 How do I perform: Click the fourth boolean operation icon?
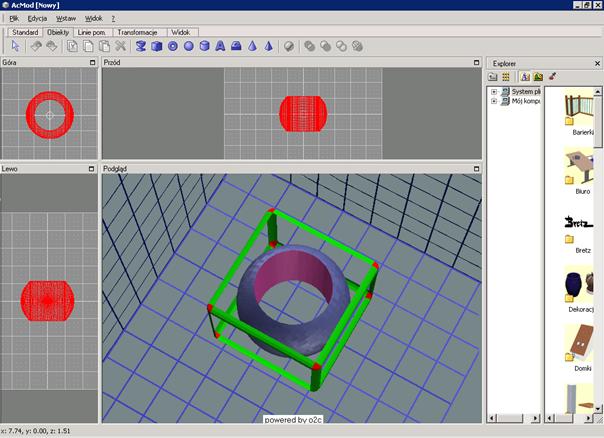click(357, 46)
